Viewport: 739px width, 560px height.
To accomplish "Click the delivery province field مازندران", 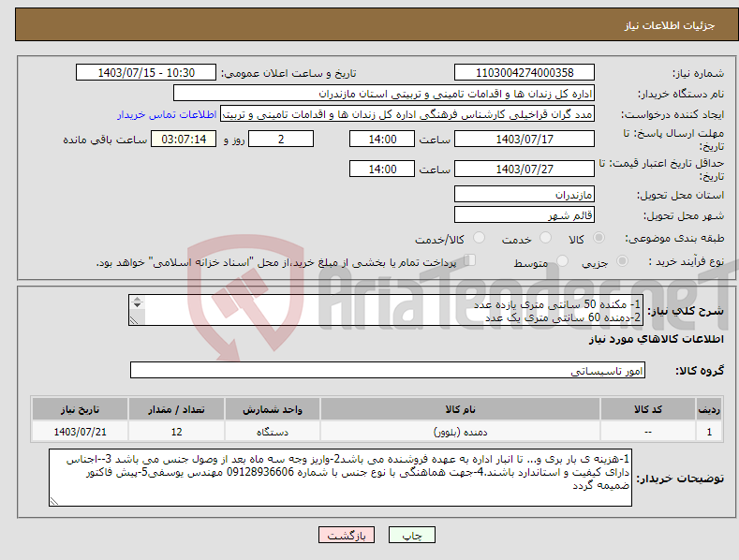I will tap(525, 194).
